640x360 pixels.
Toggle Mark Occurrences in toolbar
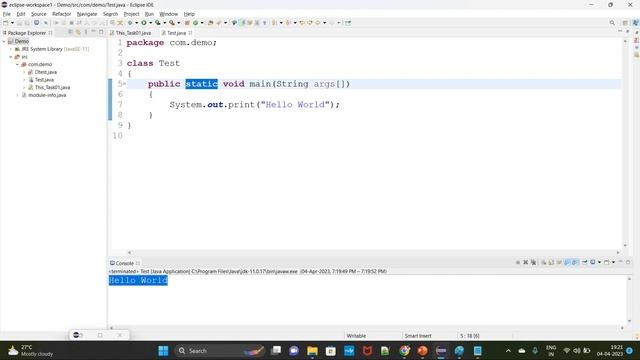tap(243, 23)
